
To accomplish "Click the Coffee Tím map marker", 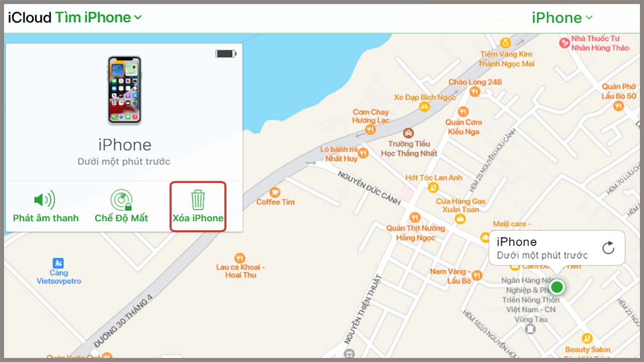I will 275,192.
